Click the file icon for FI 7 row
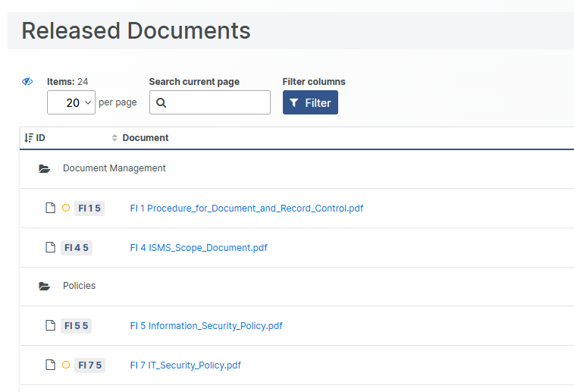 pyautogui.click(x=50, y=365)
